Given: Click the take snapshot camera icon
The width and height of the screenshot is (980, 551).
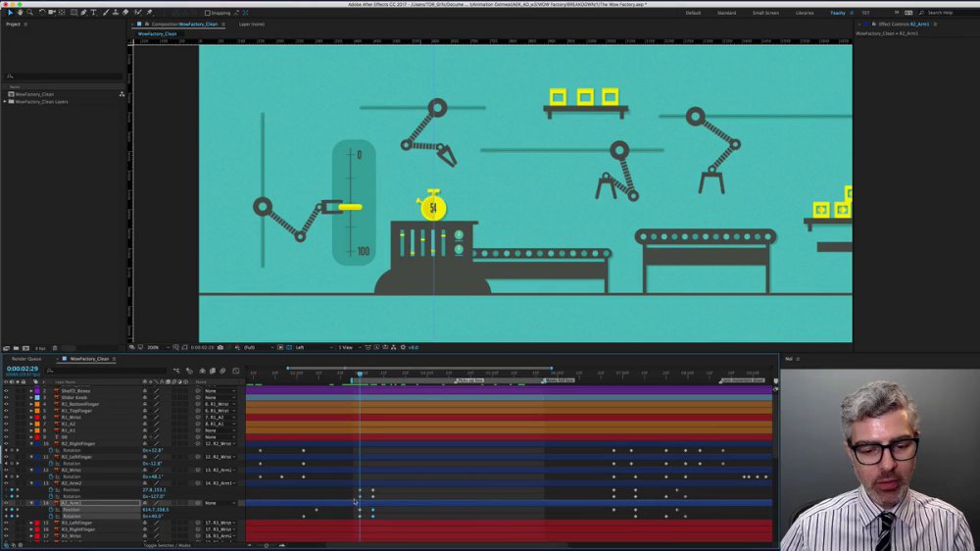Looking at the screenshot, I should coord(220,347).
